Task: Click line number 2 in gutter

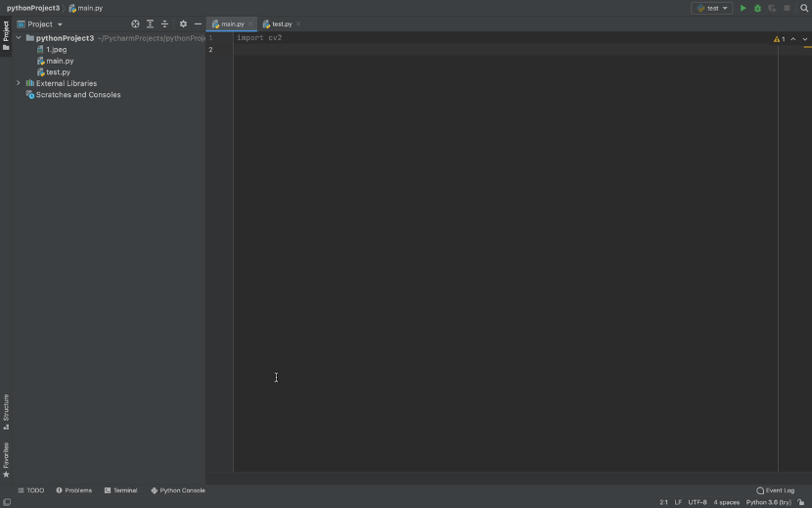Action: click(x=210, y=50)
